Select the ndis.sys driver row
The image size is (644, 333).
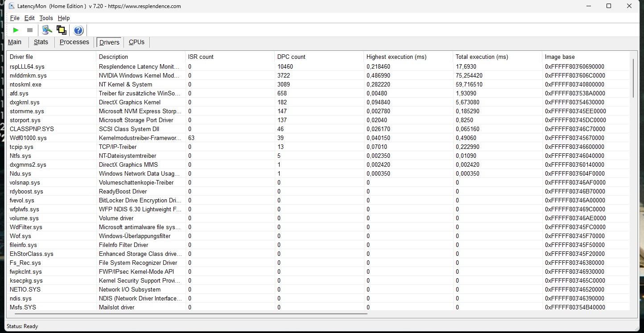click(x=318, y=298)
